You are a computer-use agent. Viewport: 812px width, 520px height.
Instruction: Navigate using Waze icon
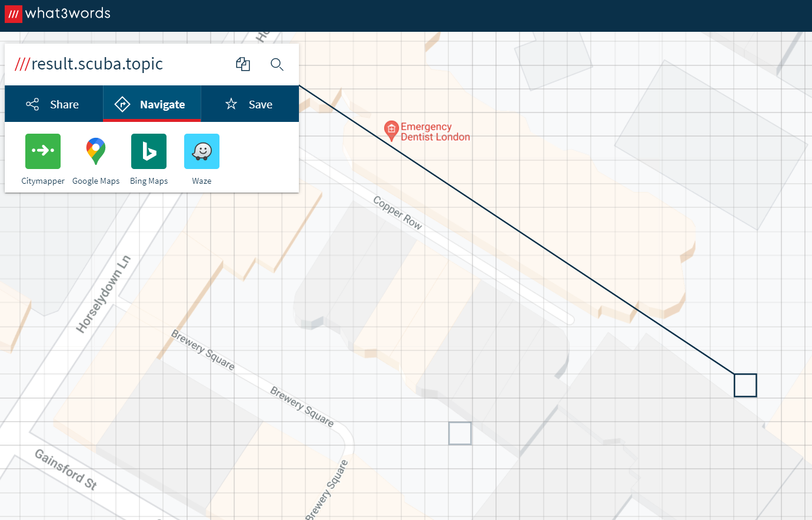tap(202, 151)
